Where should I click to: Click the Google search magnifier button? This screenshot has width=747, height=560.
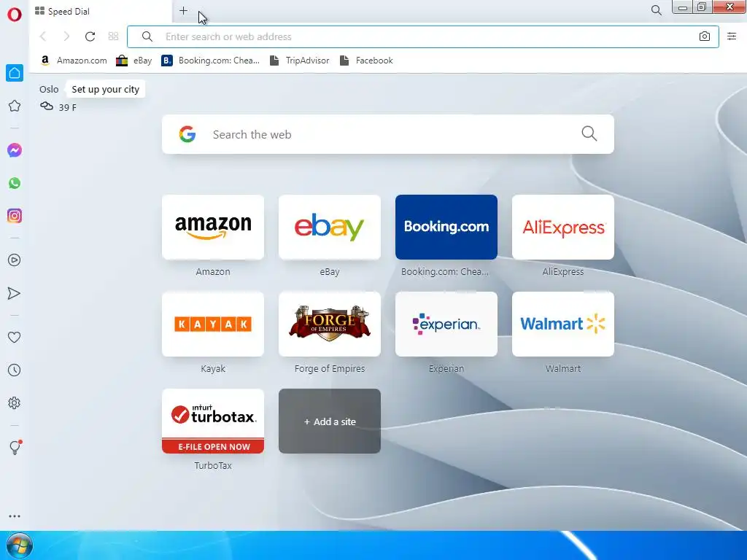(589, 134)
